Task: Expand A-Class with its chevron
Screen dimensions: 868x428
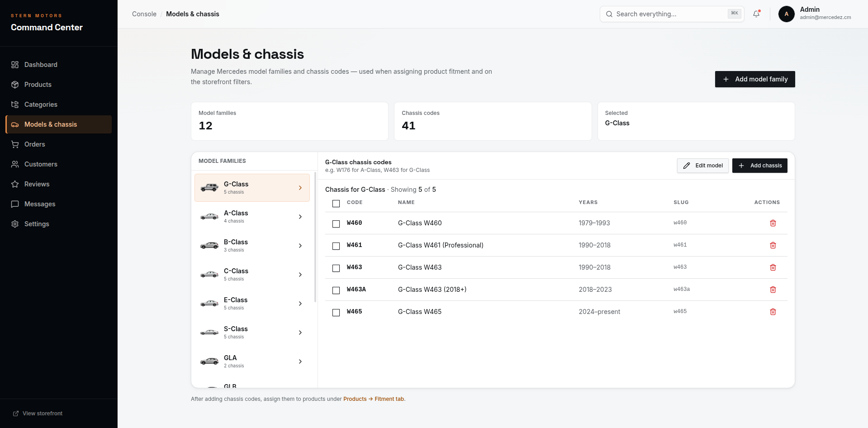Action: click(300, 217)
